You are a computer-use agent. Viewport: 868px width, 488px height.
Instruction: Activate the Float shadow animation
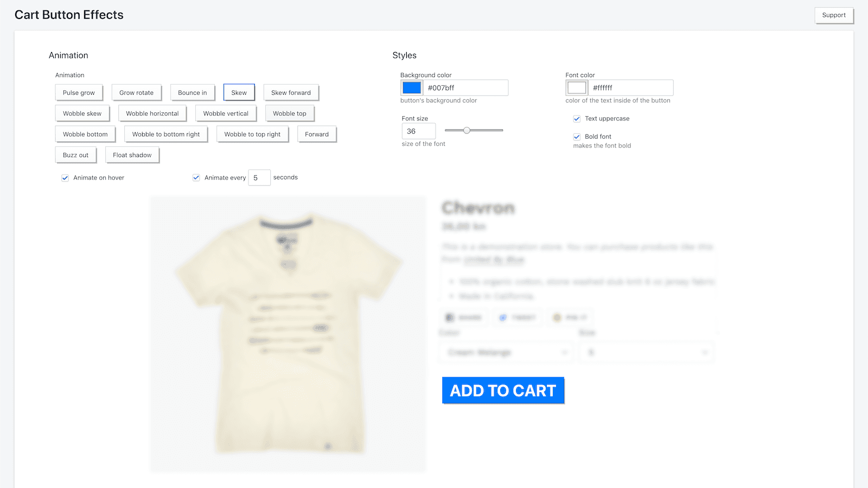132,155
